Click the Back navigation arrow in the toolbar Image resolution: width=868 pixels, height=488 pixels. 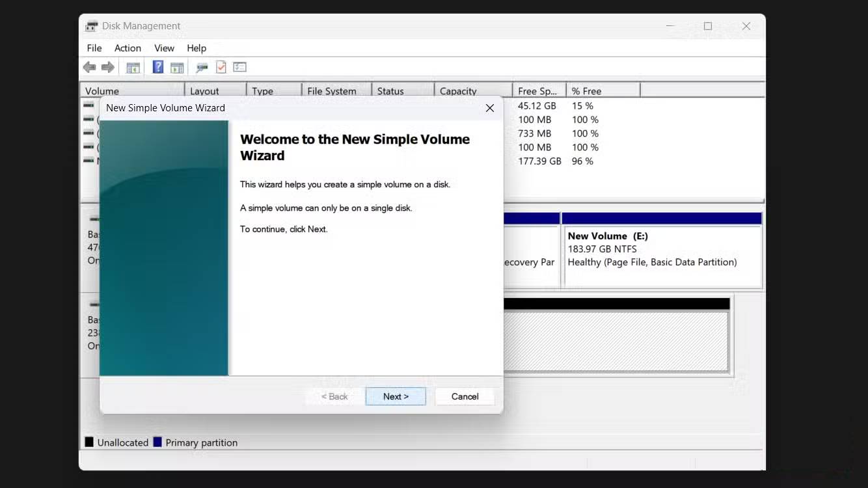[x=89, y=67]
